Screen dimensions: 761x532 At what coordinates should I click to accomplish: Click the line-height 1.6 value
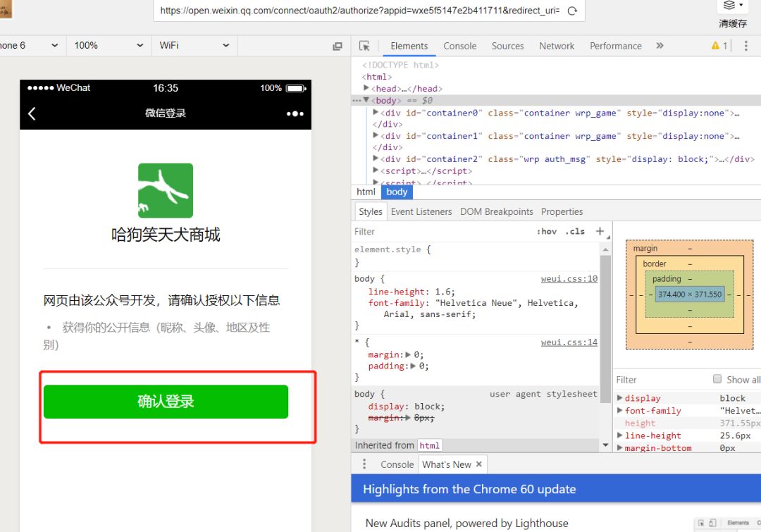point(445,292)
